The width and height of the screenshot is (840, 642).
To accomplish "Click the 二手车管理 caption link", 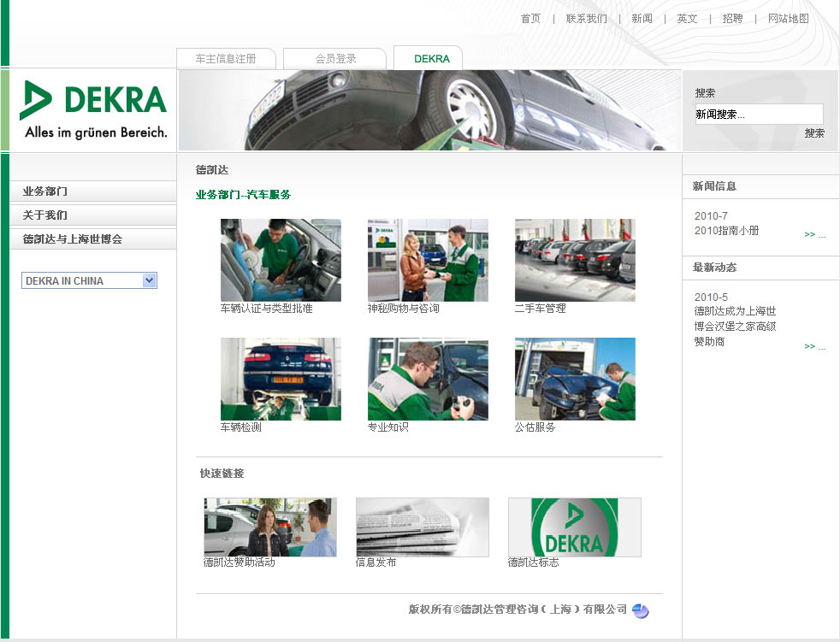I will pyautogui.click(x=540, y=309).
